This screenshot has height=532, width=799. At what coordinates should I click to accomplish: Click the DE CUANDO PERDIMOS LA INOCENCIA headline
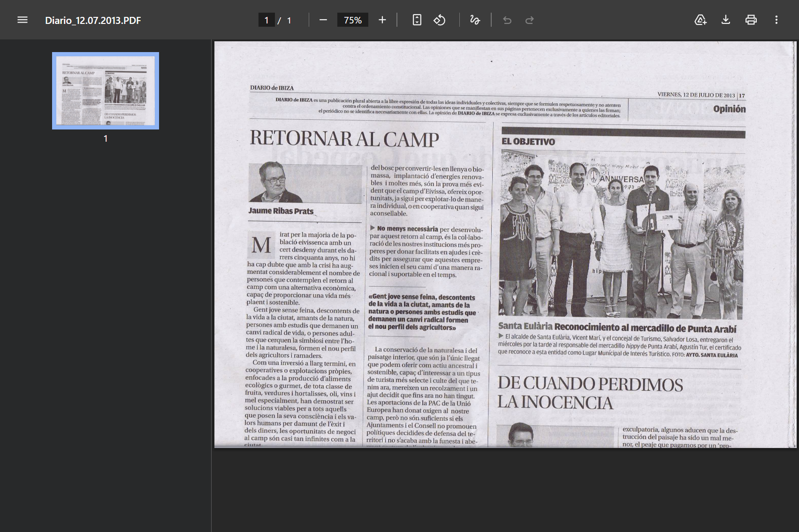click(x=590, y=393)
